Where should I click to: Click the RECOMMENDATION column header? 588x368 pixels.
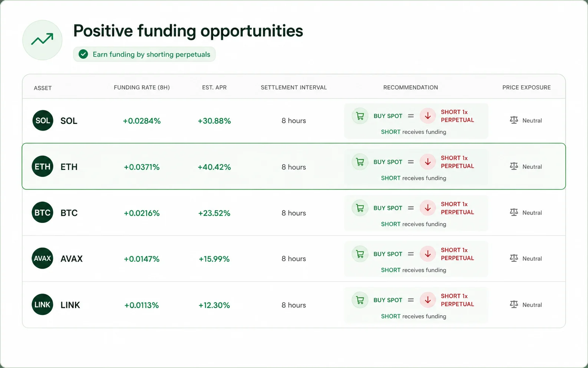coord(410,88)
